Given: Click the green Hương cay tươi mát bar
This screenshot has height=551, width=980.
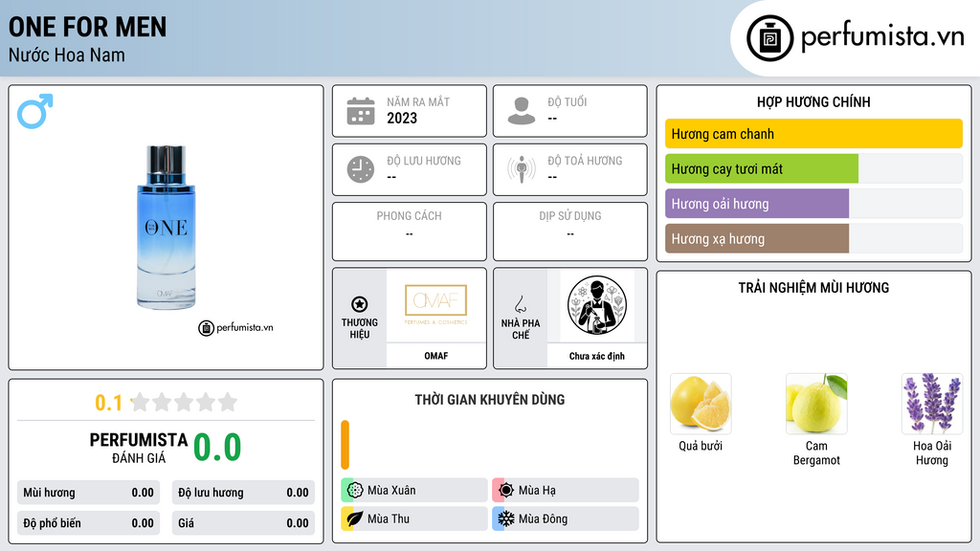Looking at the screenshot, I should coord(762,168).
